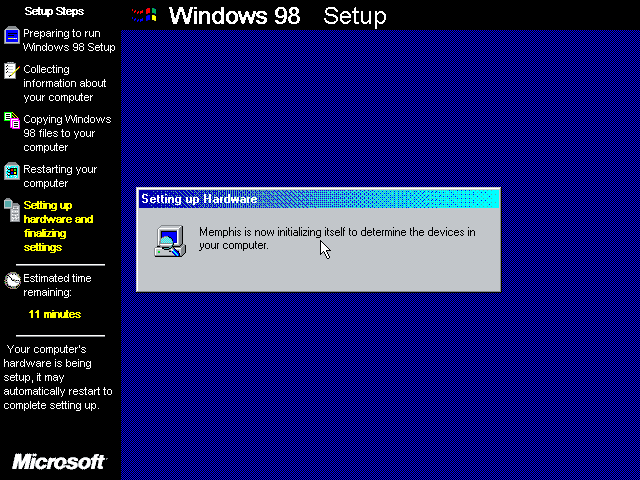Click the 'Setting up Hardware' title bar

319,199
